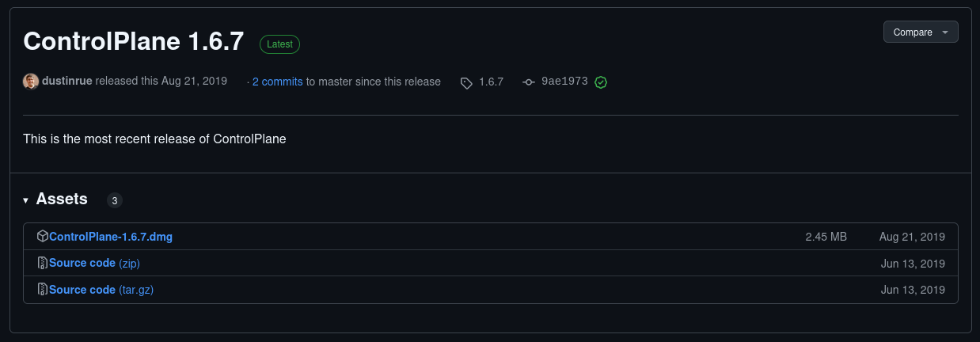
Task: Click the green verified checkmark icon
Action: (601, 82)
